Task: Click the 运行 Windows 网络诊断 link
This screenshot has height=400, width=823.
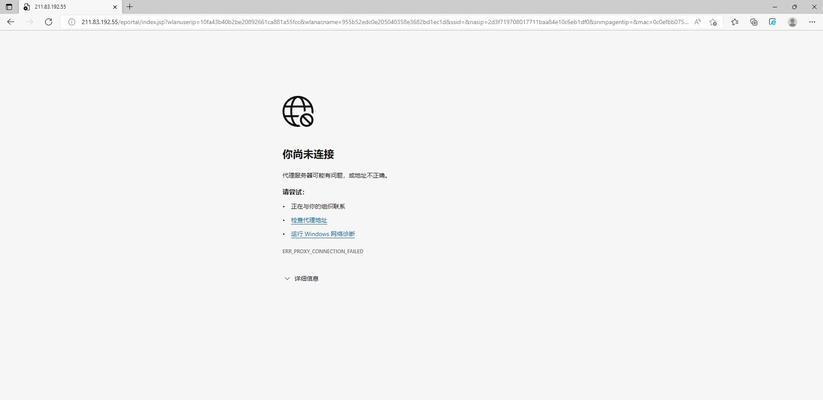Action: coord(323,234)
